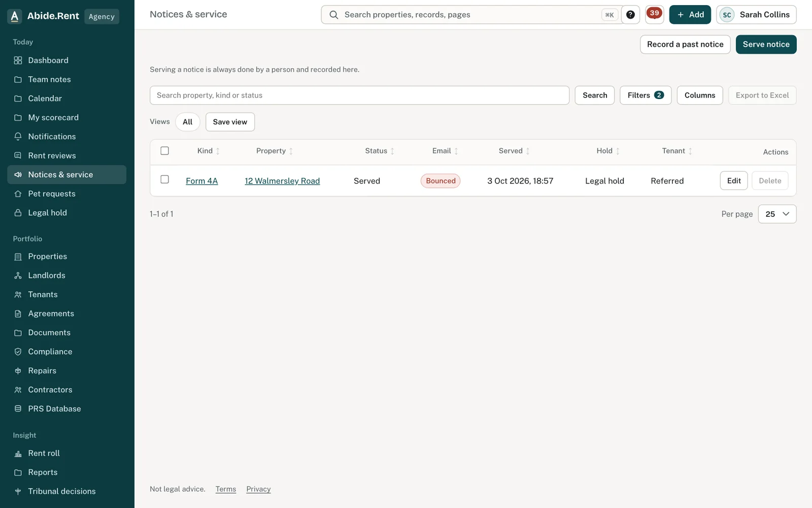
Task: Click the Properties building icon
Action: tap(18, 257)
